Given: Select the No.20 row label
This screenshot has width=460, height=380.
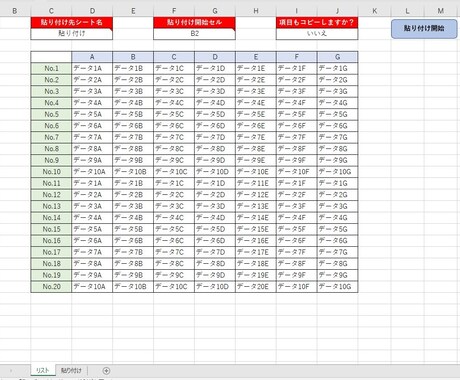Looking at the screenshot, I should pyautogui.click(x=51, y=287).
